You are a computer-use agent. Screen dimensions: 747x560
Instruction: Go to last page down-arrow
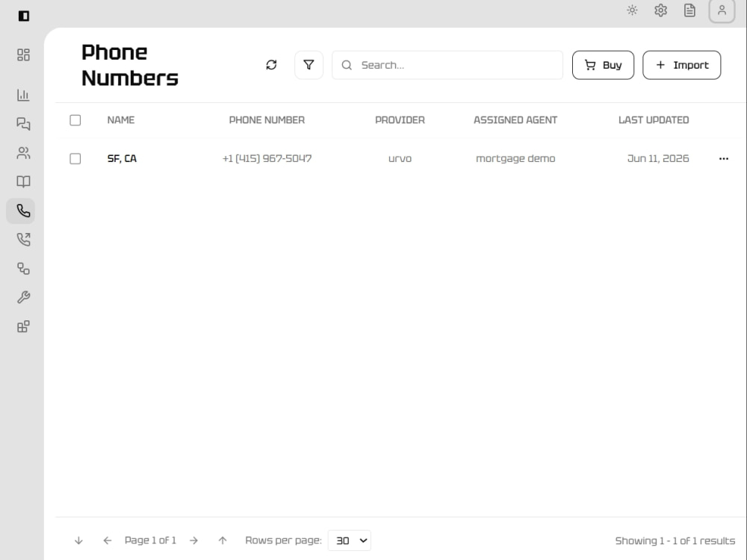pos(78,541)
